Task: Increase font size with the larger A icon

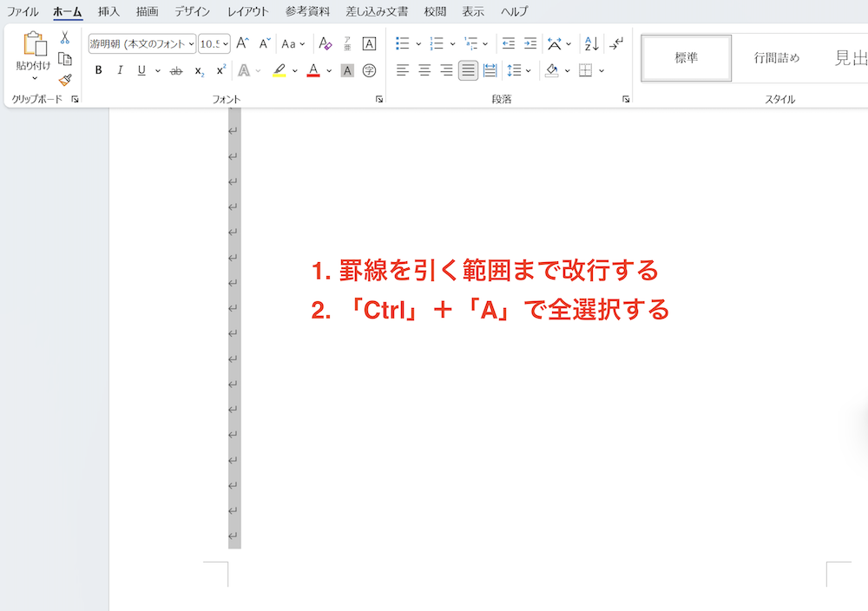Action: coord(242,43)
